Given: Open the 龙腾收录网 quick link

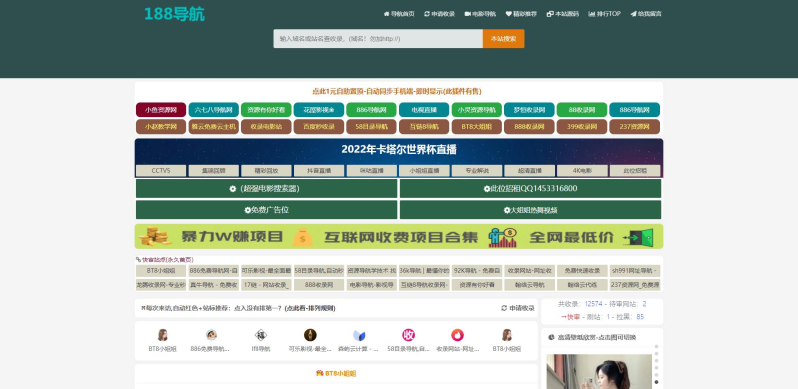Looking at the screenshot, I should click(161, 285).
